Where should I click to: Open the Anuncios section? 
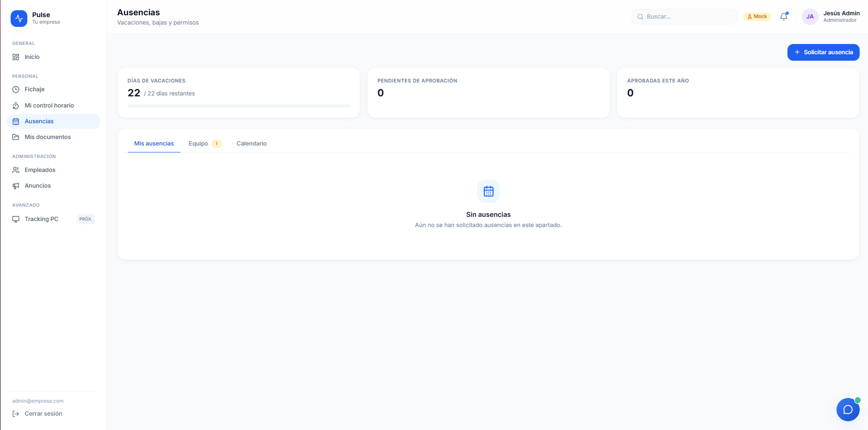tap(54, 186)
